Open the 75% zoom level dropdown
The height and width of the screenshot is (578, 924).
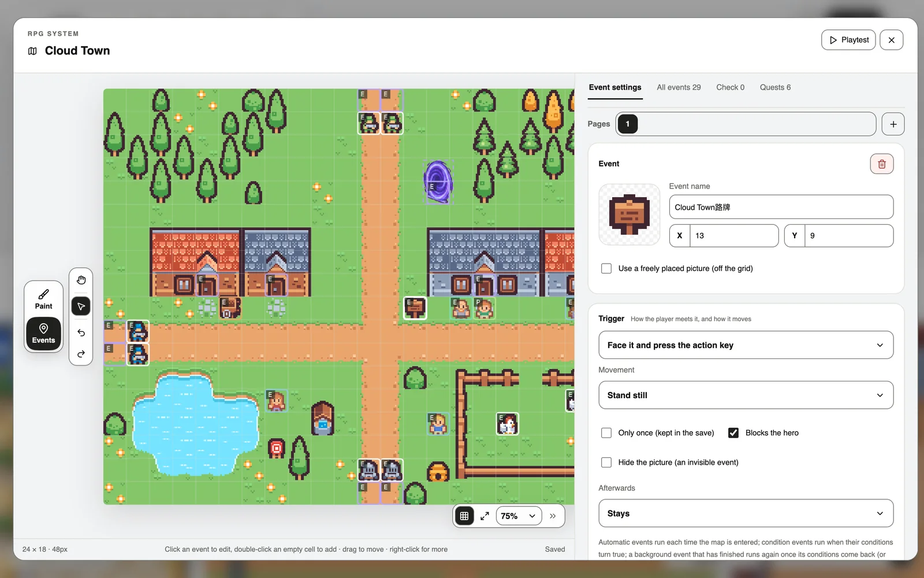coord(519,516)
